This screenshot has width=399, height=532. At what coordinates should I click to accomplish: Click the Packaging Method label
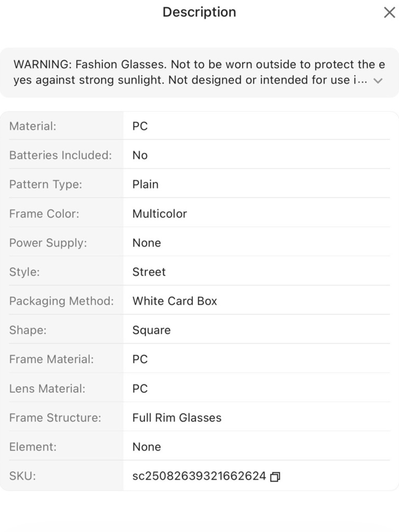(61, 301)
